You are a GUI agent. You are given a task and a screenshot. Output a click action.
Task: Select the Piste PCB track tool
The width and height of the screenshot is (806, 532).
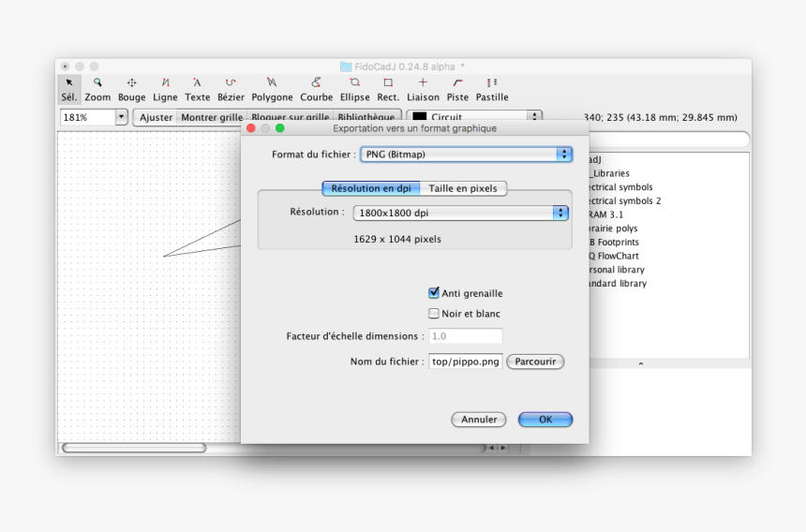click(457, 89)
